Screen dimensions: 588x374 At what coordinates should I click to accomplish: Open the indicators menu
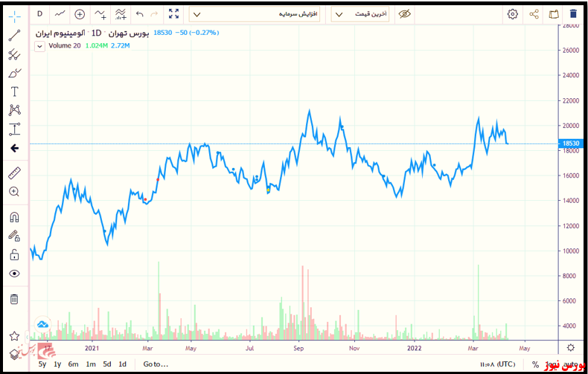point(100,14)
